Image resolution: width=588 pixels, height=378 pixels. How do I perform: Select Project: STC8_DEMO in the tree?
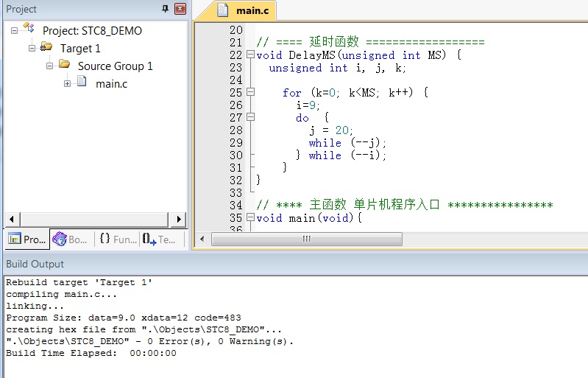point(92,30)
